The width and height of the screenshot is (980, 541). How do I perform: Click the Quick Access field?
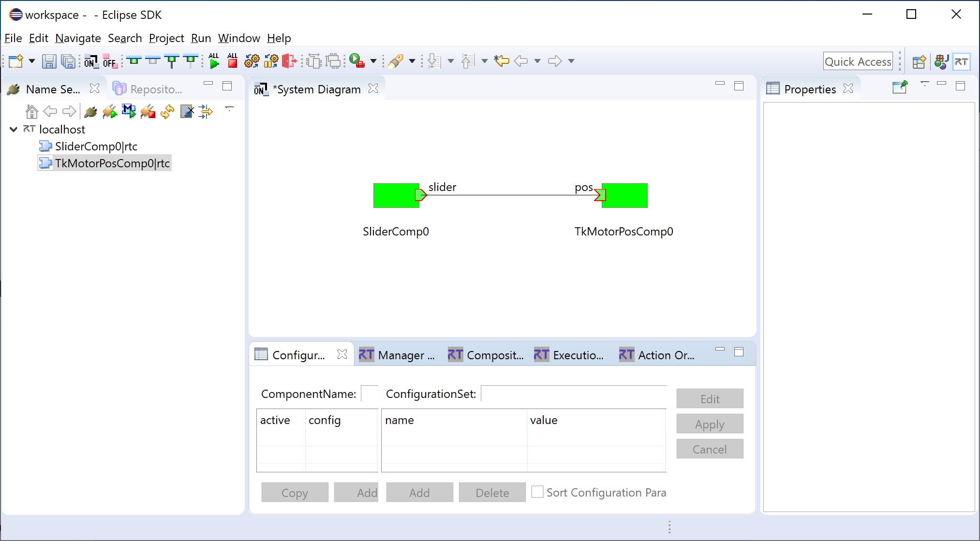pos(858,61)
